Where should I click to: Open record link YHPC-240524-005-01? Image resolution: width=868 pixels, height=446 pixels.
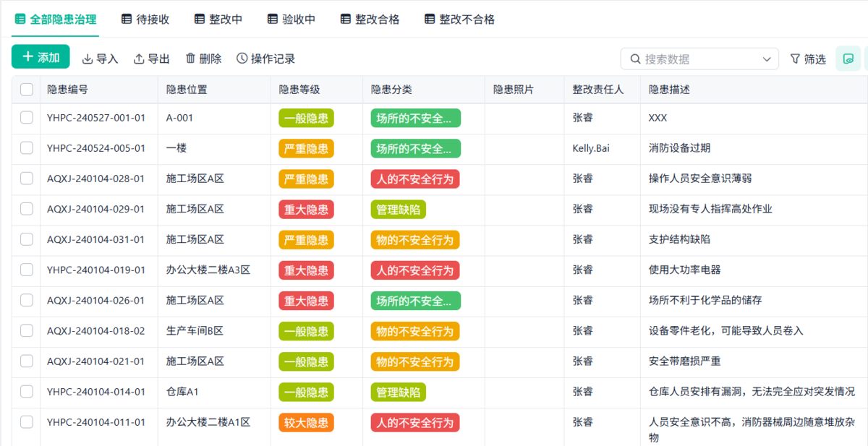(96, 148)
